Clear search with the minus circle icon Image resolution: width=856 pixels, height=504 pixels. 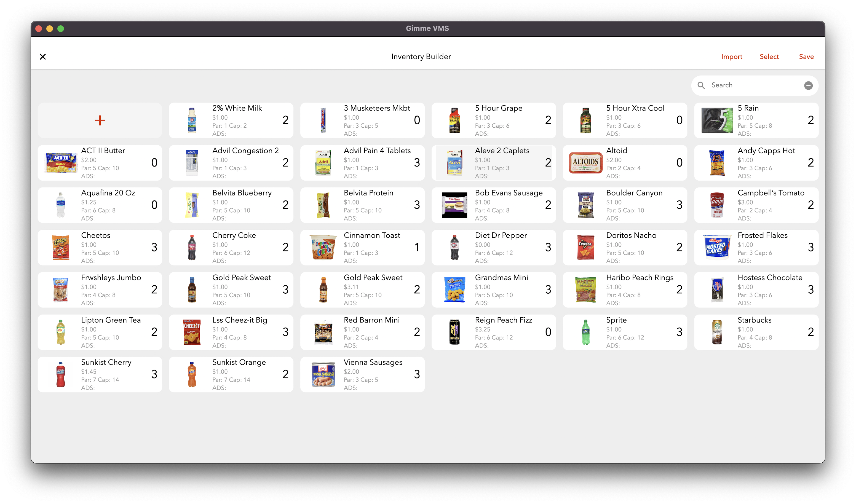(808, 85)
